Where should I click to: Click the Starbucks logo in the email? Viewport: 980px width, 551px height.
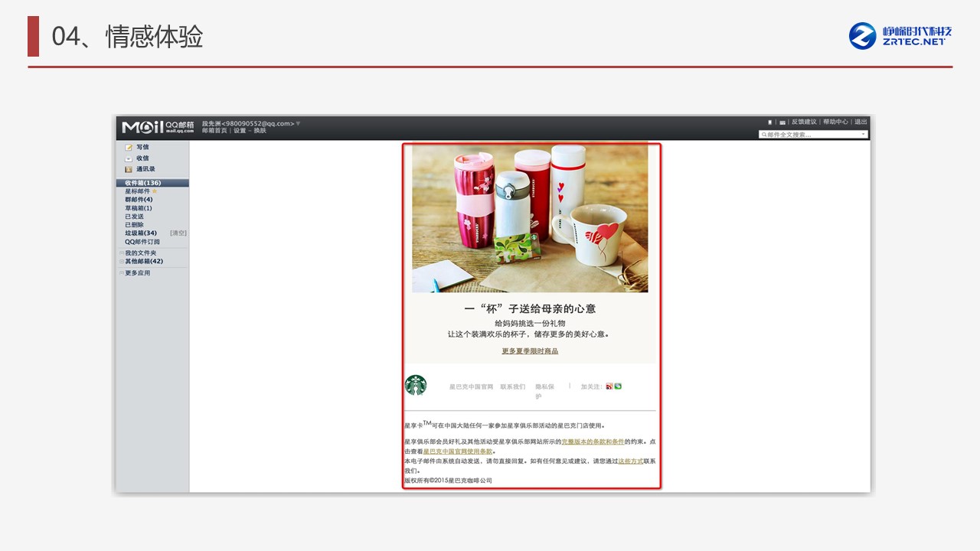pyautogui.click(x=416, y=385)
